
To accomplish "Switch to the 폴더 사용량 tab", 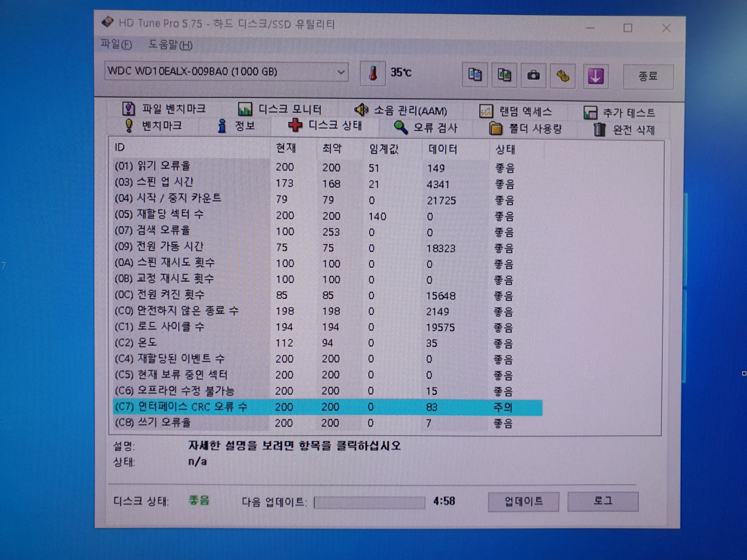I will tap(525, 129).
